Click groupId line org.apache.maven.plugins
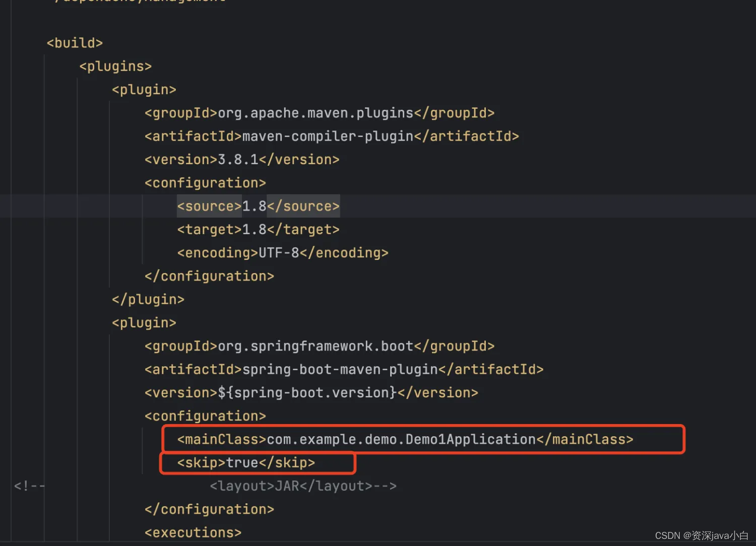The image size is (756, 546). (320, 113)
